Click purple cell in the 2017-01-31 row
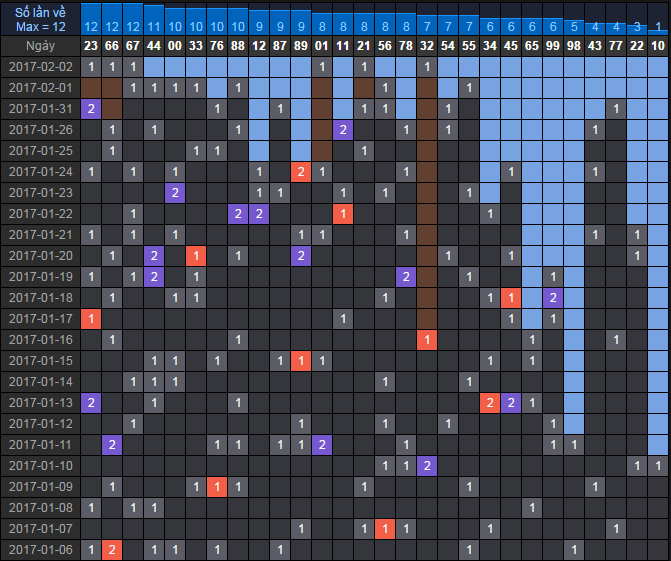The width and height of the screenshot is (671, 561). (91, 109)
